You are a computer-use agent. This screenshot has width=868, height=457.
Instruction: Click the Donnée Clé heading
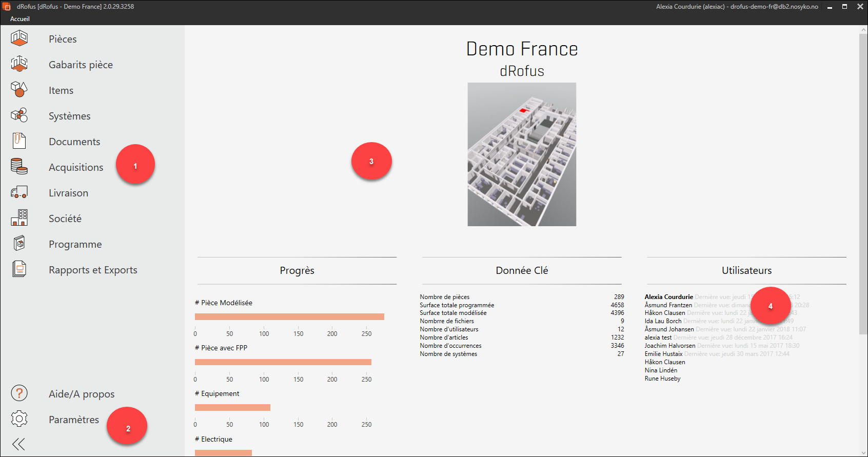(x=522, y=270)
